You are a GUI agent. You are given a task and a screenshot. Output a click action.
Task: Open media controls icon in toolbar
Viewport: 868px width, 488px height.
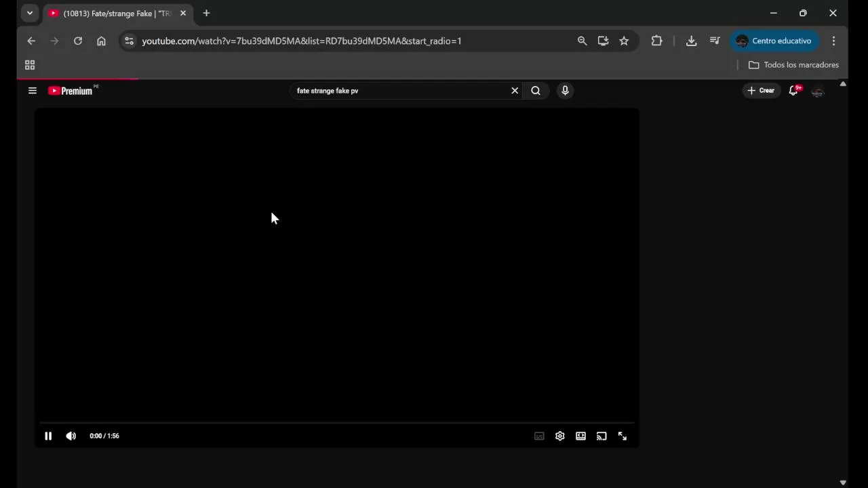tap(715, 41)
